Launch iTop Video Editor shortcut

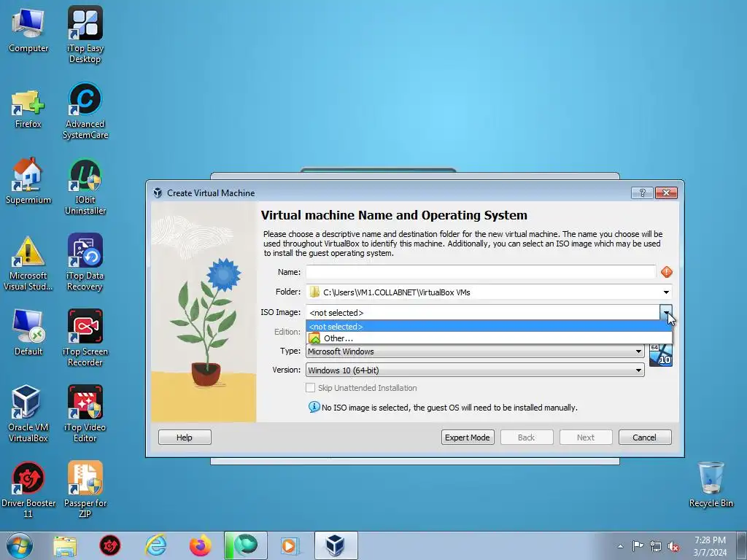pyautogui.click(x=85, y=413)
